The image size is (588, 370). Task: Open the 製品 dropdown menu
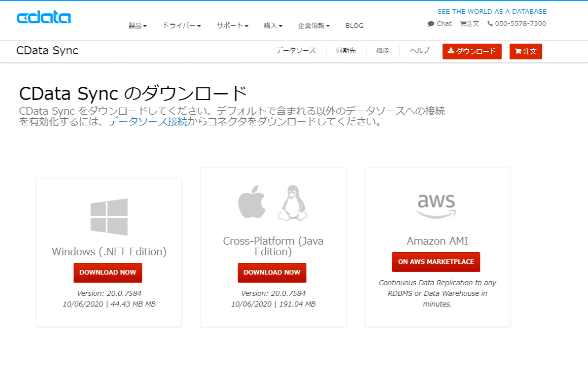click(x=137, y=25)
